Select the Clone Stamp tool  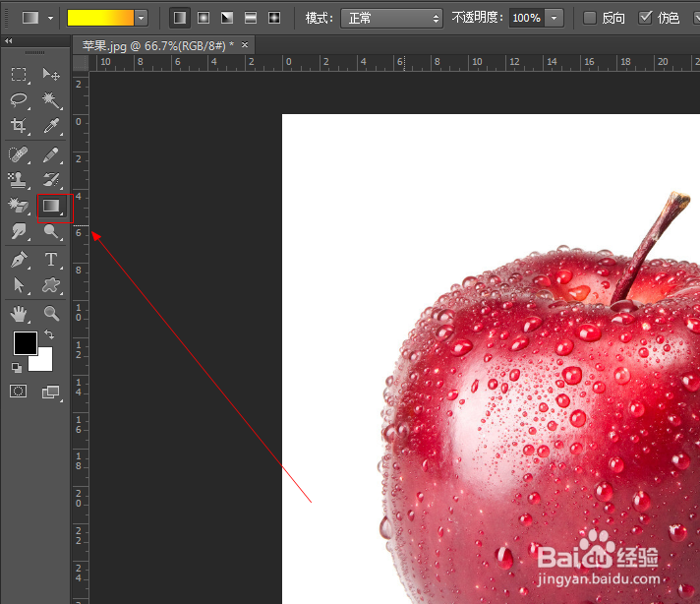point(19,180)
